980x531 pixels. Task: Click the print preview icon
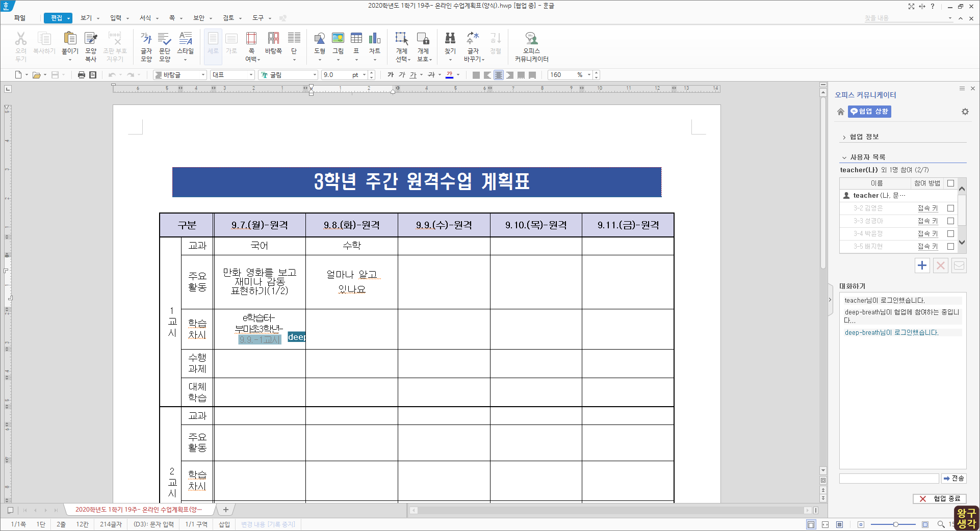coord(93,75)
